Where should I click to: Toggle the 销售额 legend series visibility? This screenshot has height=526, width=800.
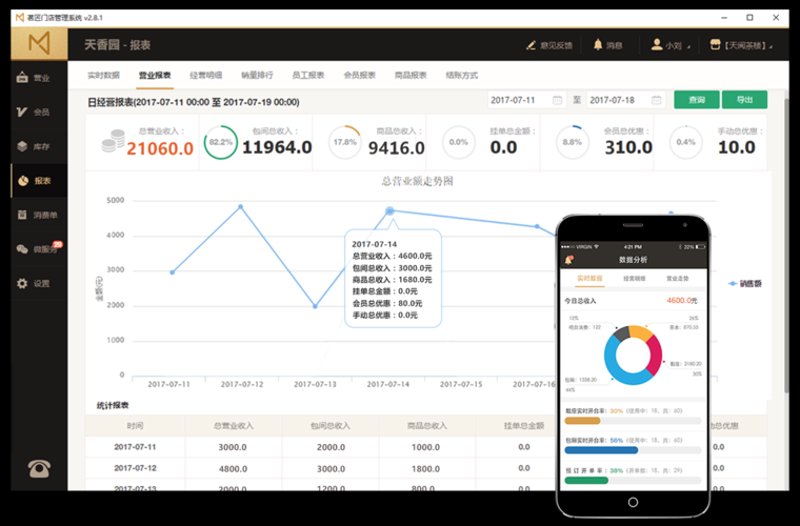click(x=745, y=283)
